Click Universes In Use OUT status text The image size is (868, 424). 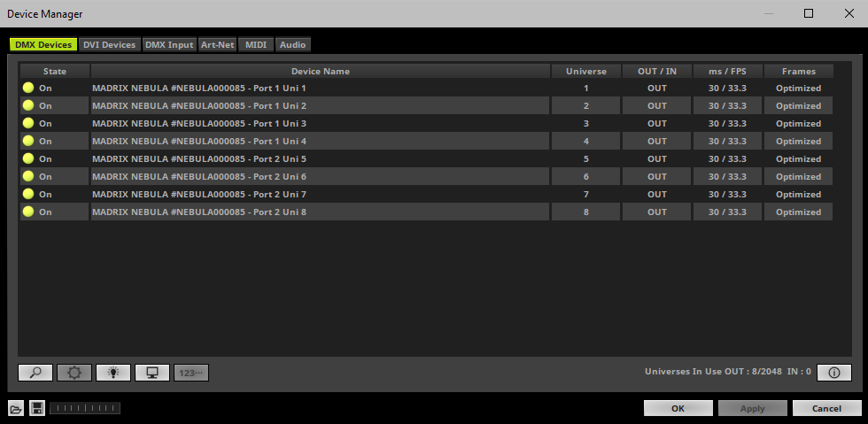coord(727,372)
